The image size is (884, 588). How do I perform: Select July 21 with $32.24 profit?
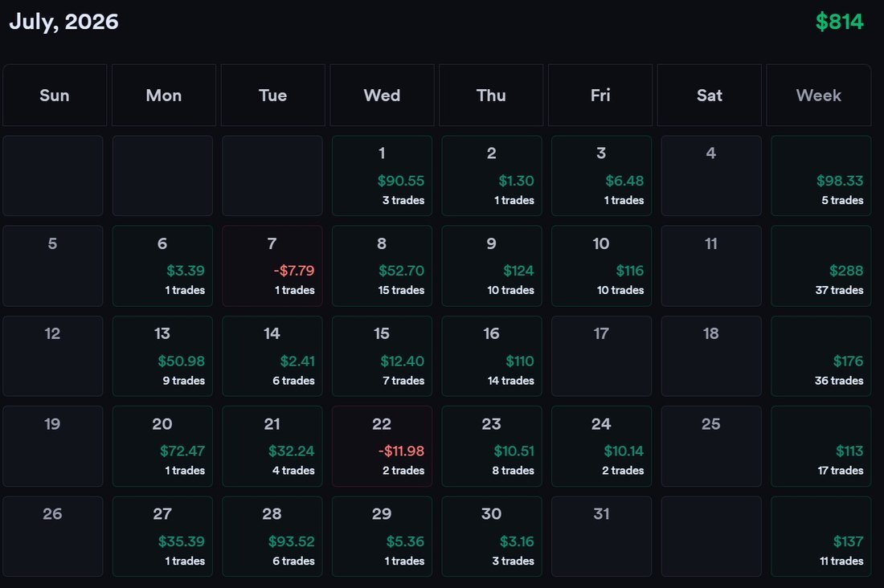[x=272, y=446]
